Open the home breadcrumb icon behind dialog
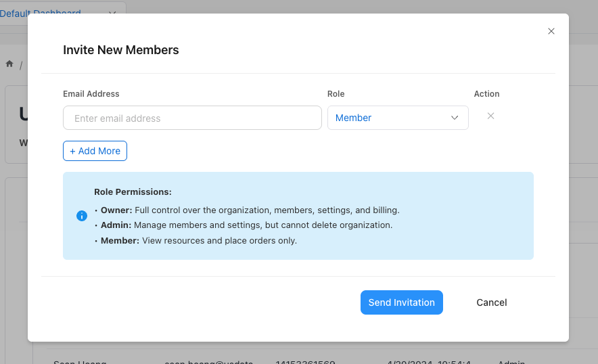Image resolution: width=598 pixels, height=364 pixels. pyautogui.click(x=9, y=64)
